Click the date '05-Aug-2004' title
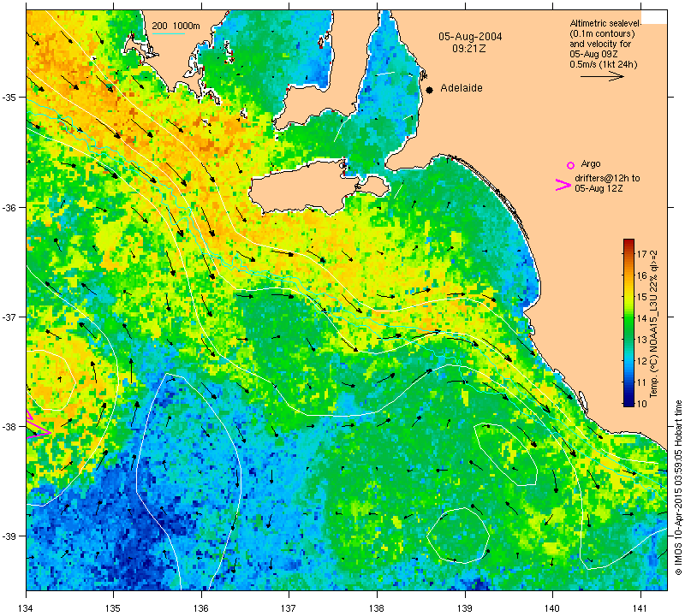 click(470, 37)
